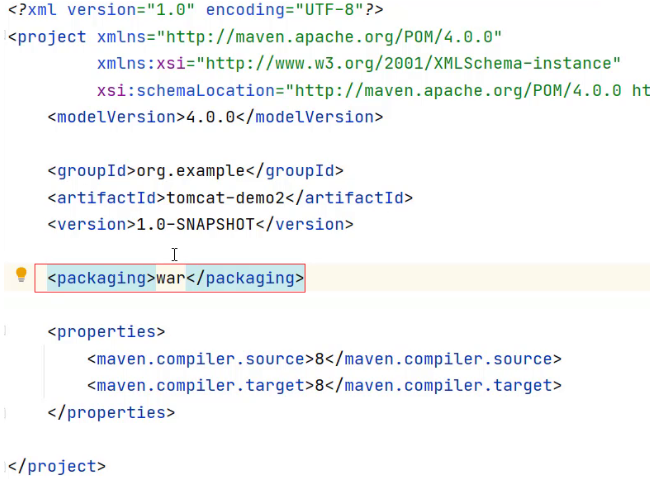This screenshot has height=479, width=650.
Task: Click the closing /maven.compiler.source tag
Action: (x=443, y=359)
